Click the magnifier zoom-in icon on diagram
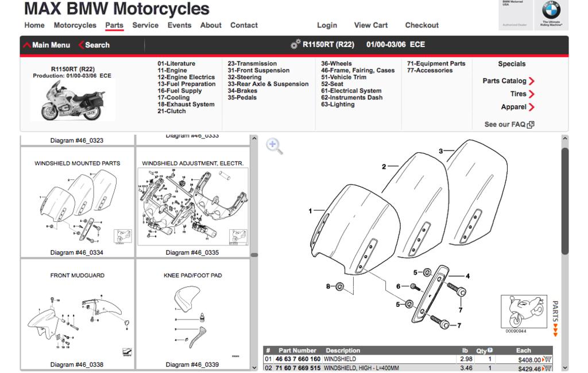Viewport: 588px width, 373px height. [x=275, y=146]
